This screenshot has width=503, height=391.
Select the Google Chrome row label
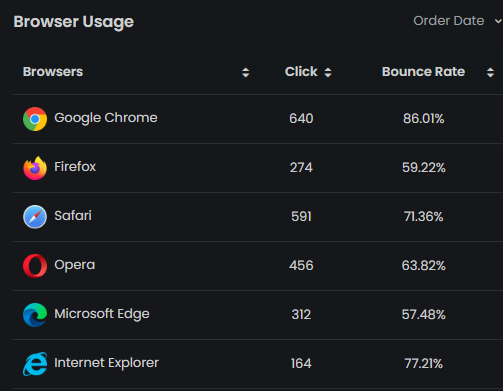coord(106,118)
